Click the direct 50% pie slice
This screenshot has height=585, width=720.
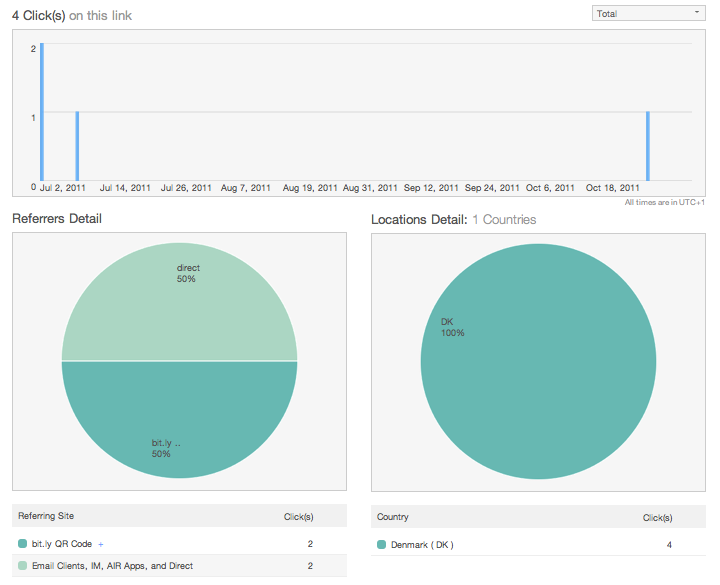180,302
